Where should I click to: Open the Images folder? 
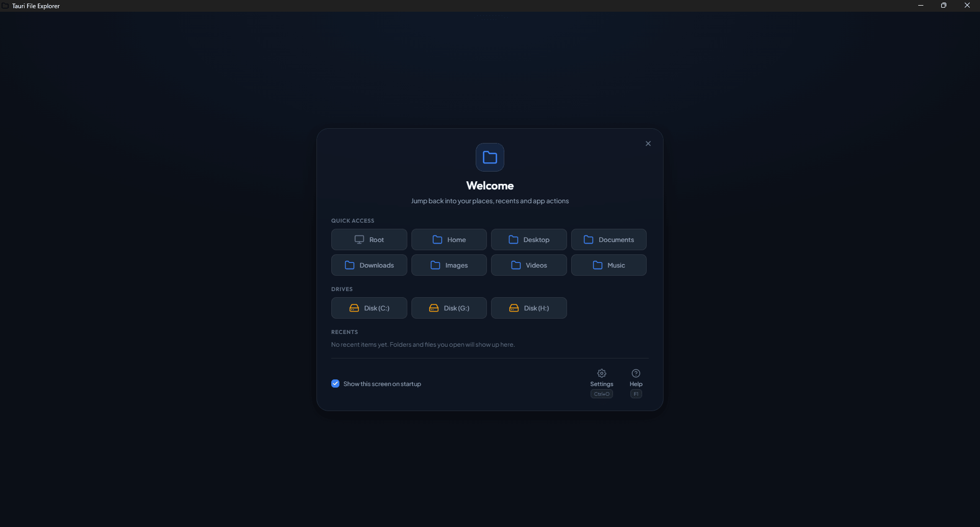(x=449, y=265)
